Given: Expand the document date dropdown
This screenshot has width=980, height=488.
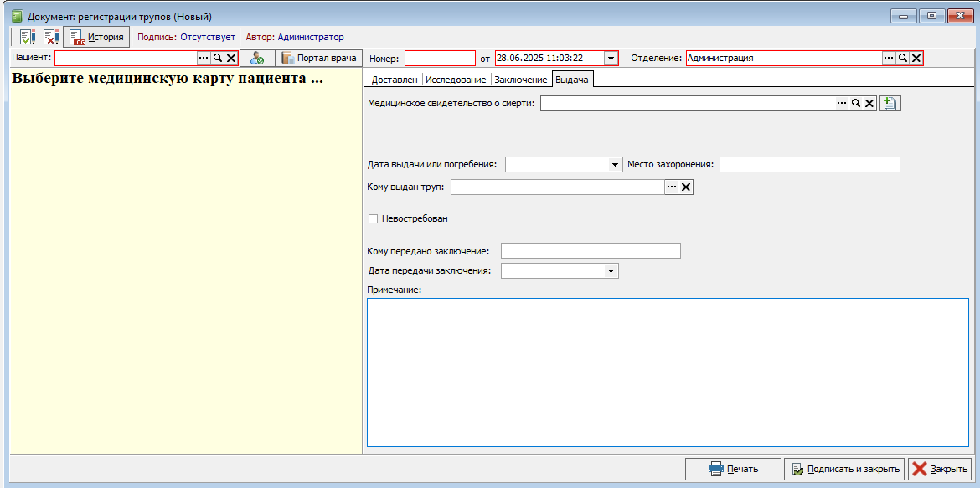Looking at the screenshot, I should point(611,58).
